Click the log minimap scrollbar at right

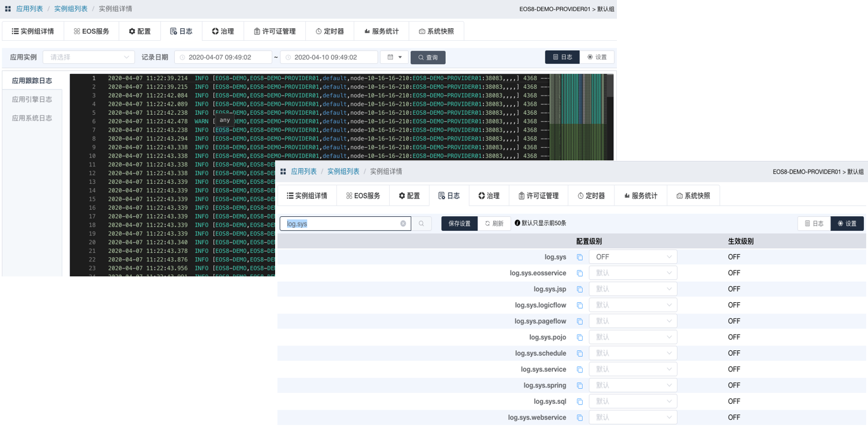610,85
